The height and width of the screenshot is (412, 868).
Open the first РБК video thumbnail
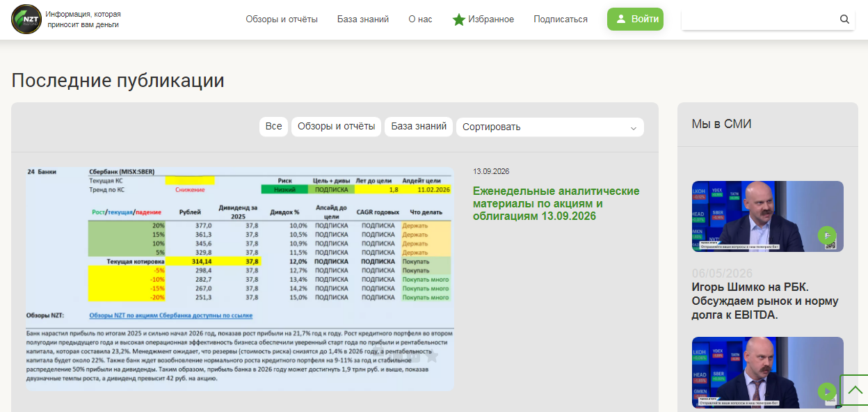point(768,216)
